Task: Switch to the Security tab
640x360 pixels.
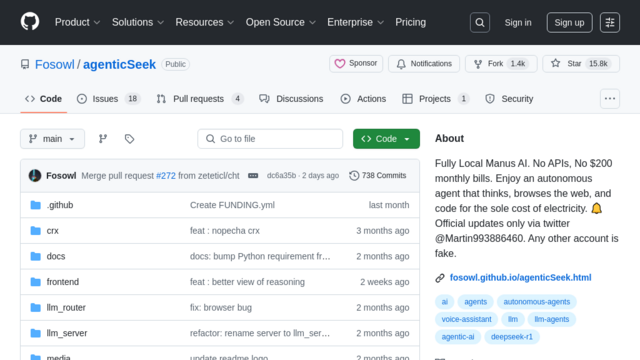Action: [x=509, y=99]
